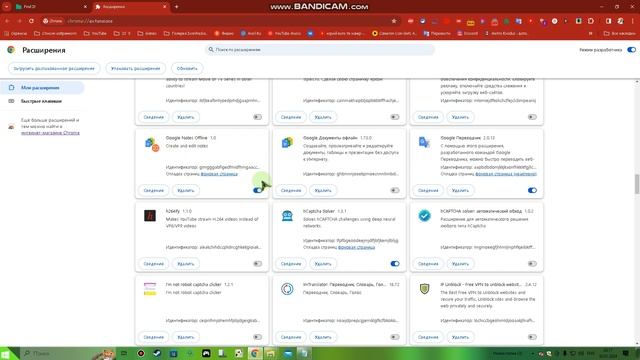Enable the Google Документы офлайн toggle
This screenshot has height=360, width=640.
[395, 190]
